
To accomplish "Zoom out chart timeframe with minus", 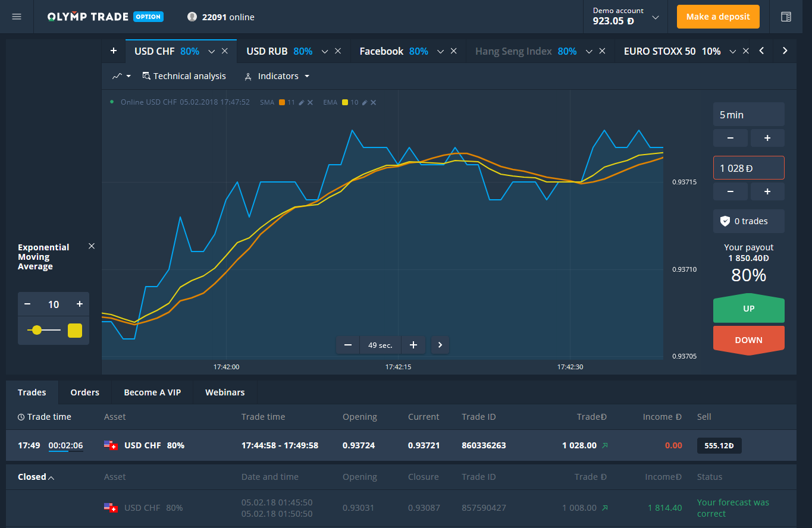I will [348, 345].
